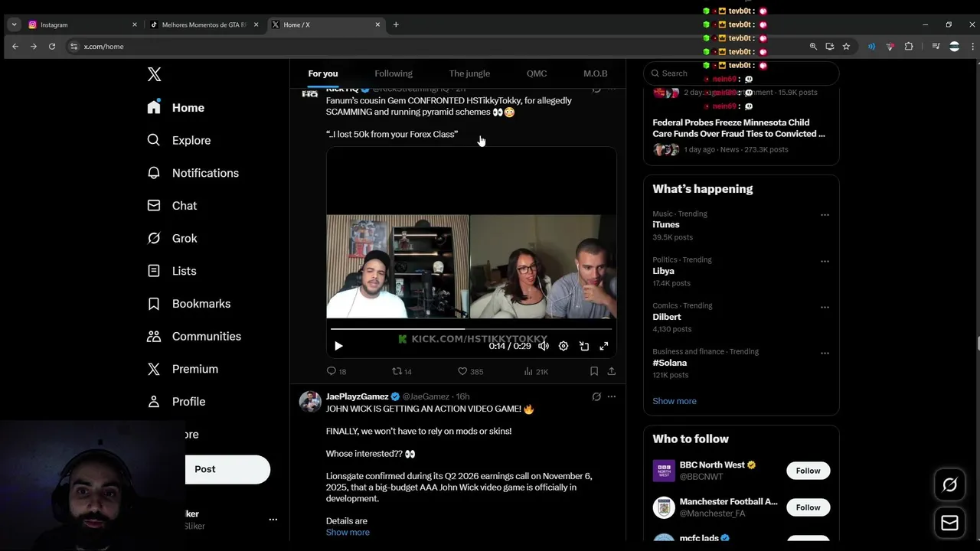
Task: View analytics showing 21K views
Action: click(x=536, y=371)
